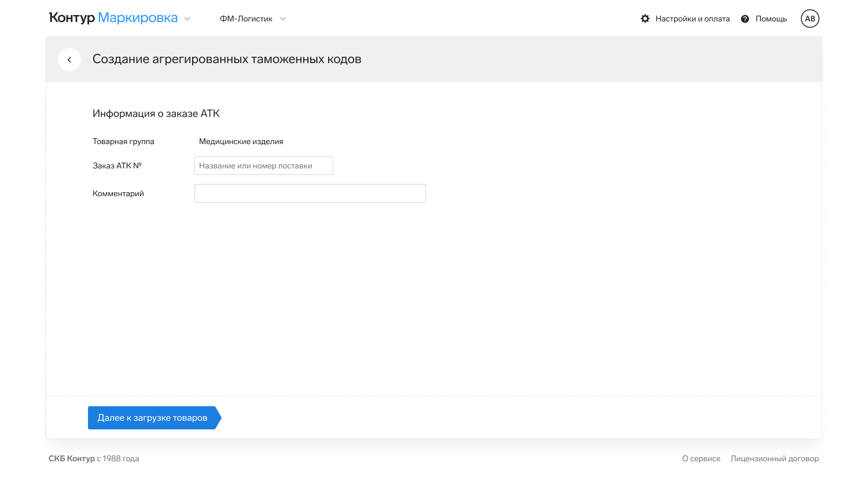Image resolution: width=868 pixels, height=478 pixels.
Task: Open the Лицензионный договор link
Action: (x=774, y=458)
